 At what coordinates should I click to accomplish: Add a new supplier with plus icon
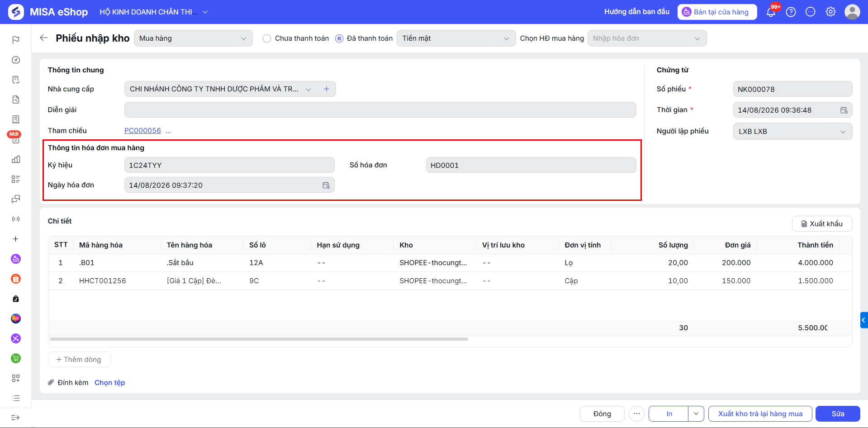[327, 89]
